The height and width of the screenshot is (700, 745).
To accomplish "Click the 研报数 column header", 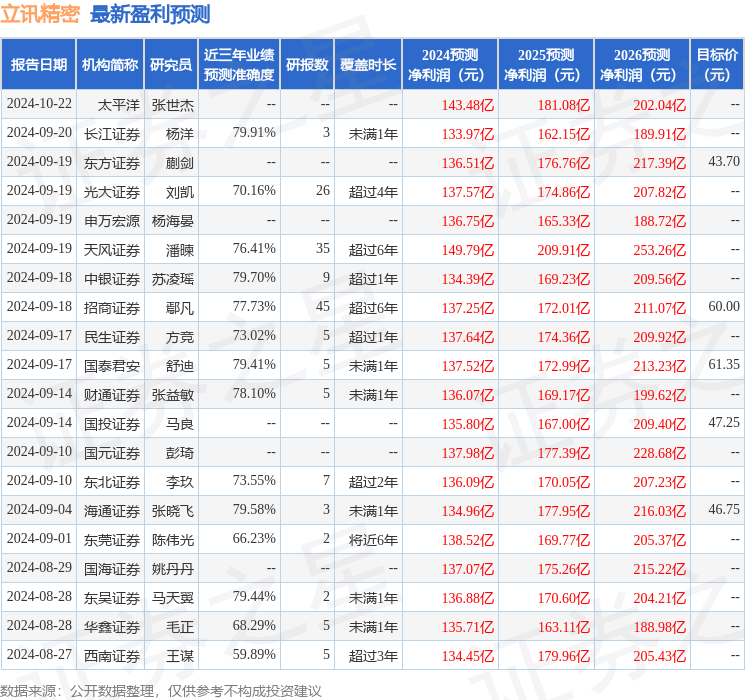I will click(x=307, y=65).
